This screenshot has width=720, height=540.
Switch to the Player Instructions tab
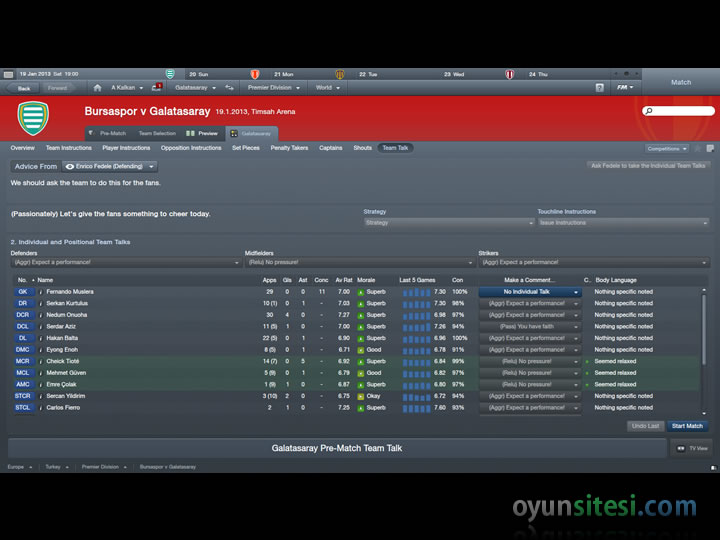[126, 148]
